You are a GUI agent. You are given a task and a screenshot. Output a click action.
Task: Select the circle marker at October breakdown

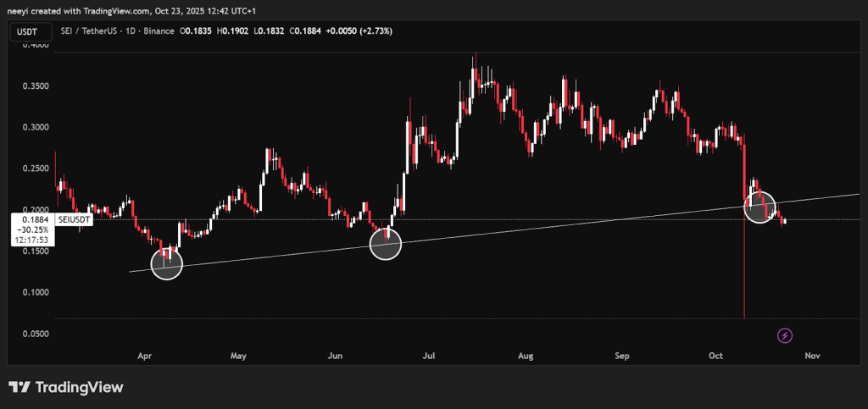point(760,207)
